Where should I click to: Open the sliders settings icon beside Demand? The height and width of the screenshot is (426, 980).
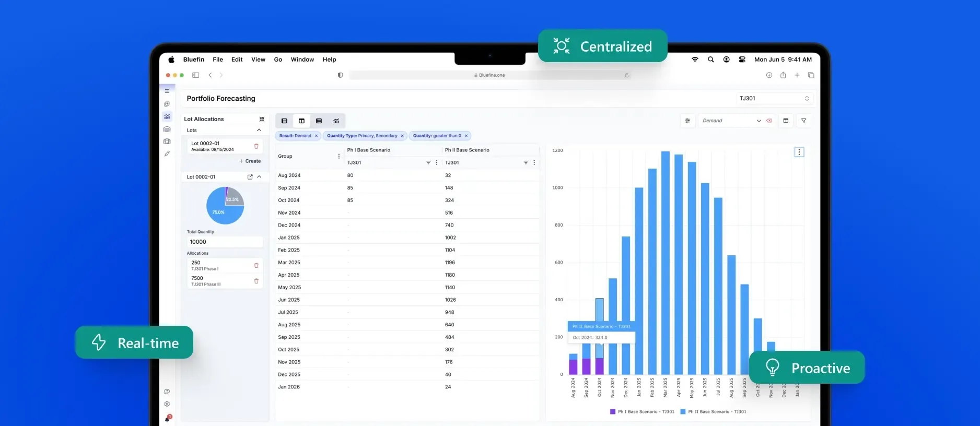tap(687, 121)
